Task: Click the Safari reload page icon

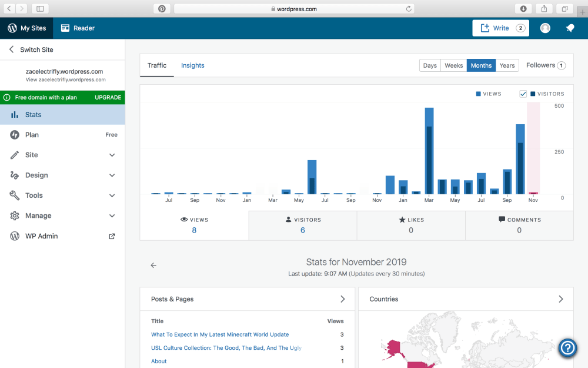Action: [409, 9]
